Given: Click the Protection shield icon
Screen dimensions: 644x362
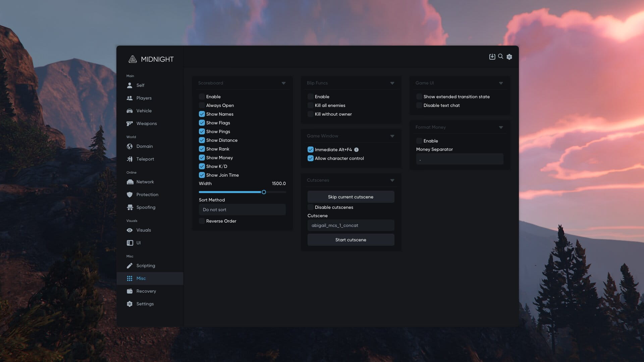Looking at the screenshot, I should (129, 195).
